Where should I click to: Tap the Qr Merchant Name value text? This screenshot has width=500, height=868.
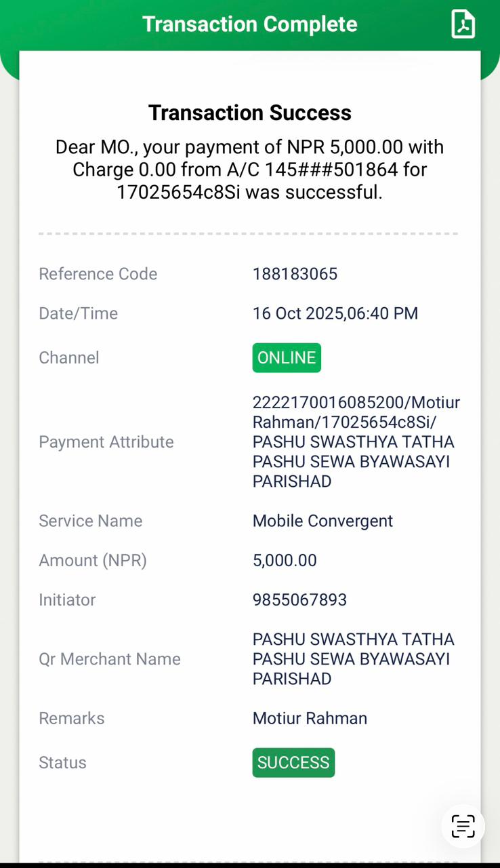tap(353, 659)
